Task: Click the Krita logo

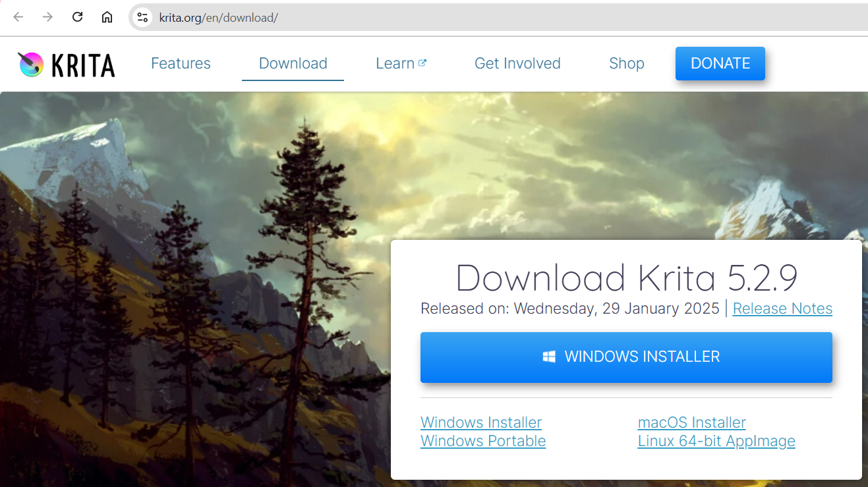Action: (x=67, y=65)
